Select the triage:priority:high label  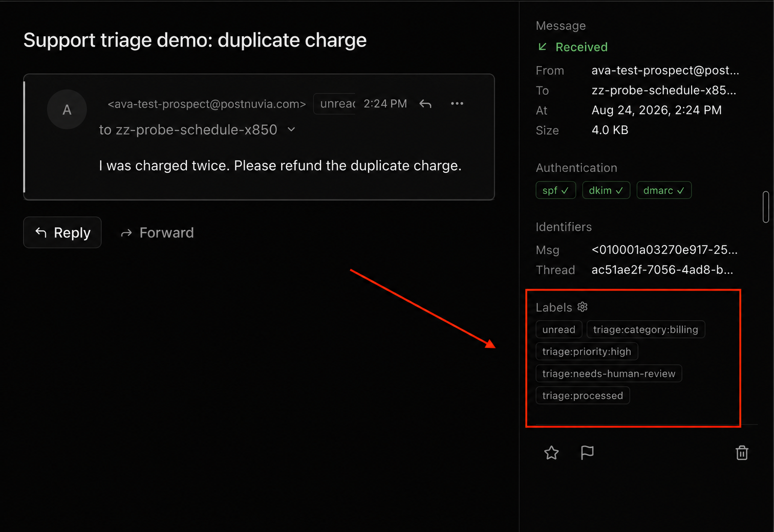pyautogui.click(x=587, y=351)
